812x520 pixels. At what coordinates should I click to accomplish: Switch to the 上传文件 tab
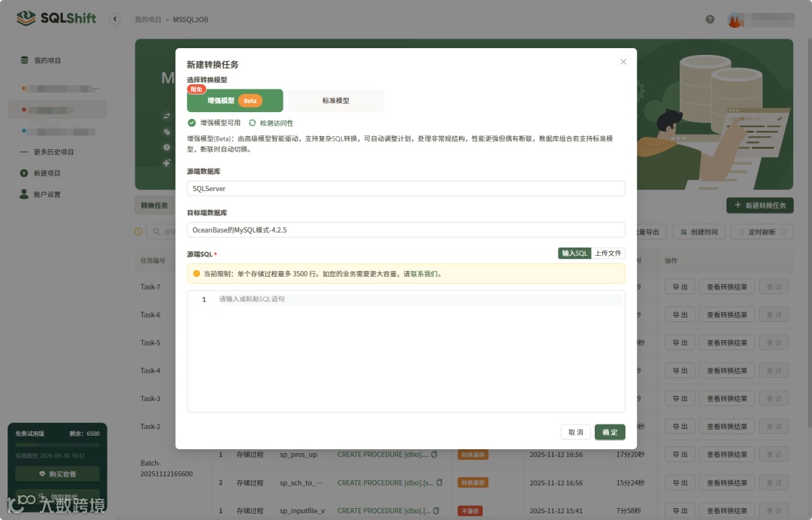coord(608,253)
